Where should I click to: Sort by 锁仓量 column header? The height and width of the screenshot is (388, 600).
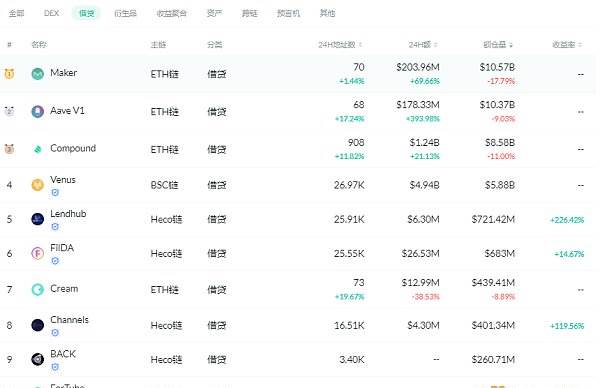click(x=497, y=45)
